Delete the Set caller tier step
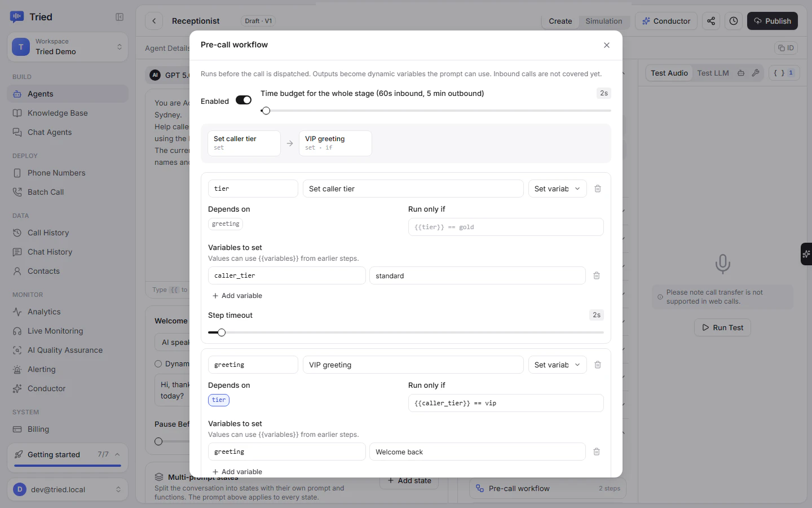812x508 pixels. tap(598, 189)
